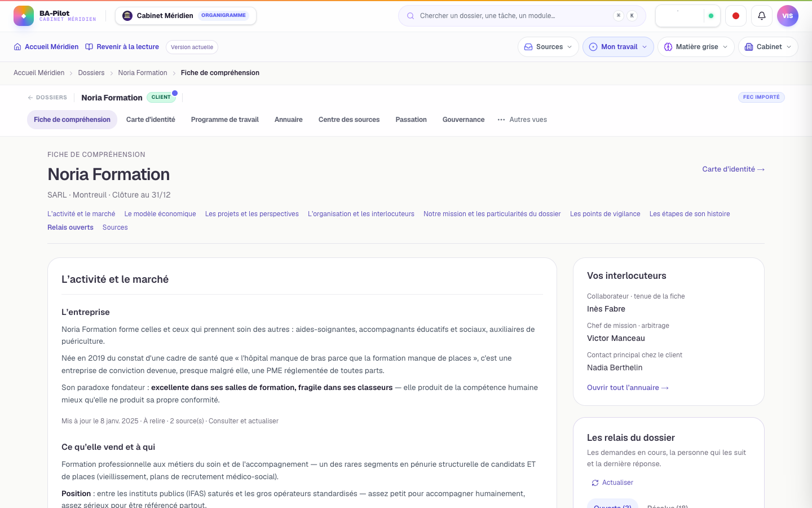Open notifications with the bell icon
The height and width of the screenshot is (508, 812).
click(x=762, y=16)
